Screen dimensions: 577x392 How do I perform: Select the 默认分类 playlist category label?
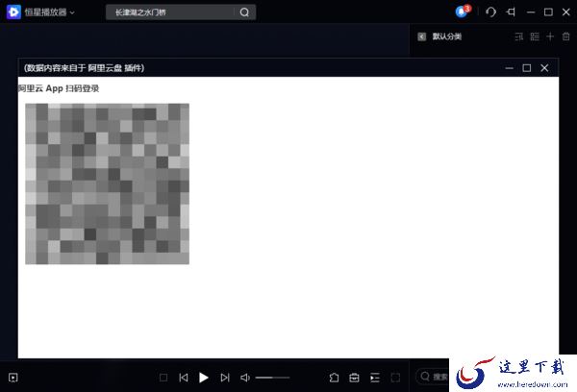[x=447, y=37]
